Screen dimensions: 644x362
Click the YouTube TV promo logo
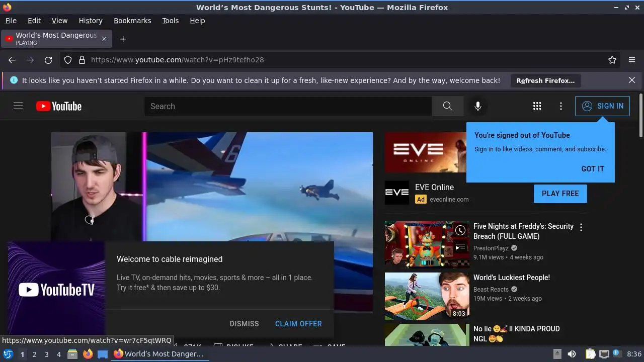click(56, 290)
